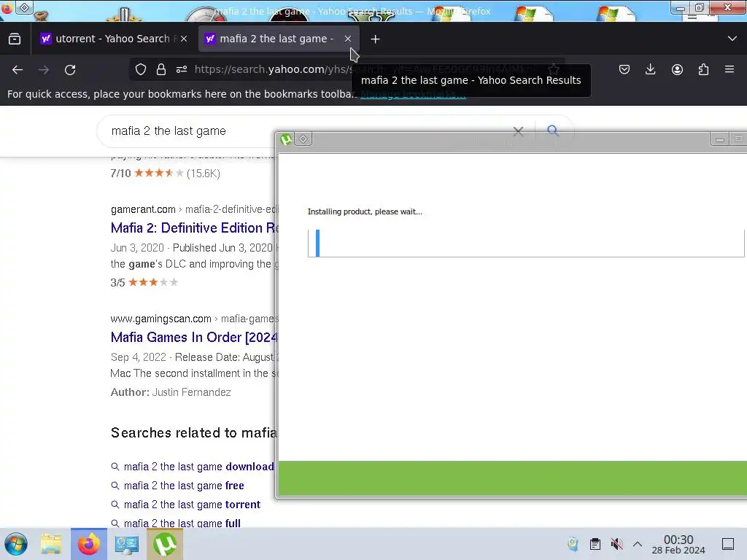Click the installing product progress bar
The image size is (747, 560).
[526, 244]
